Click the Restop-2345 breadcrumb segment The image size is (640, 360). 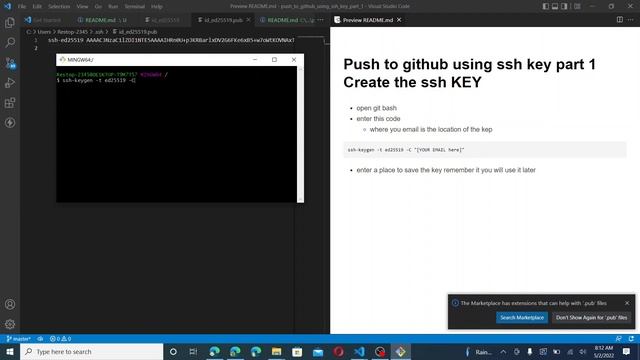click(x=72, y=31)
